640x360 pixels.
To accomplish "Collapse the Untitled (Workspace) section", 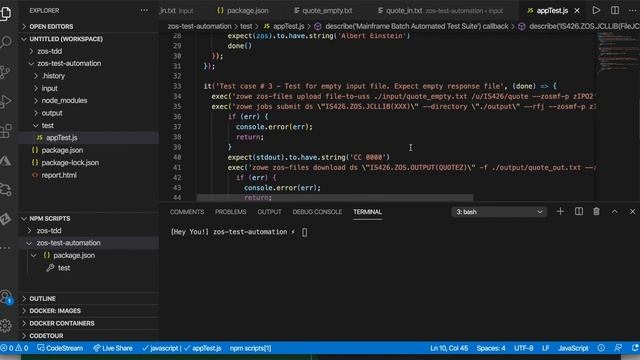I will click(88, 39).
